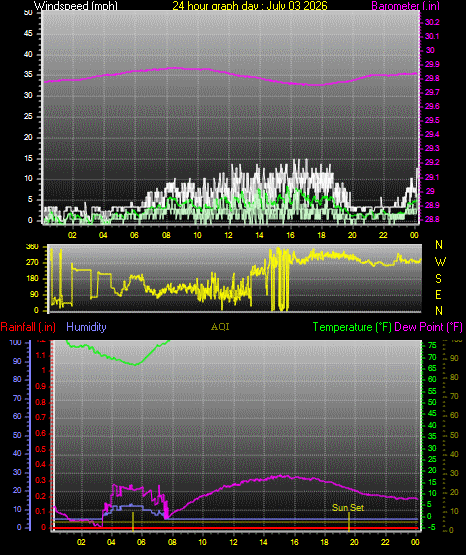Click the Windspeed (mph) chart title
Screen dimensions: 466x555
pyautogui.click(x=76, y=6)
